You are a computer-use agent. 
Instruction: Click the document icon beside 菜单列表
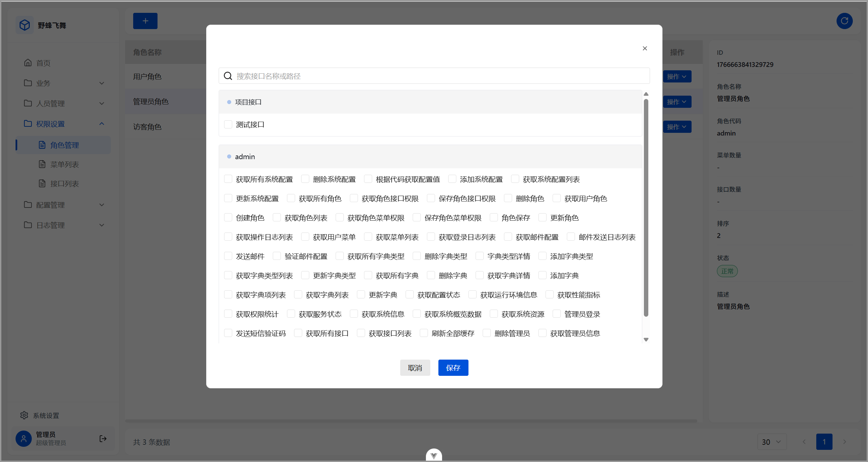pos(42,164)
